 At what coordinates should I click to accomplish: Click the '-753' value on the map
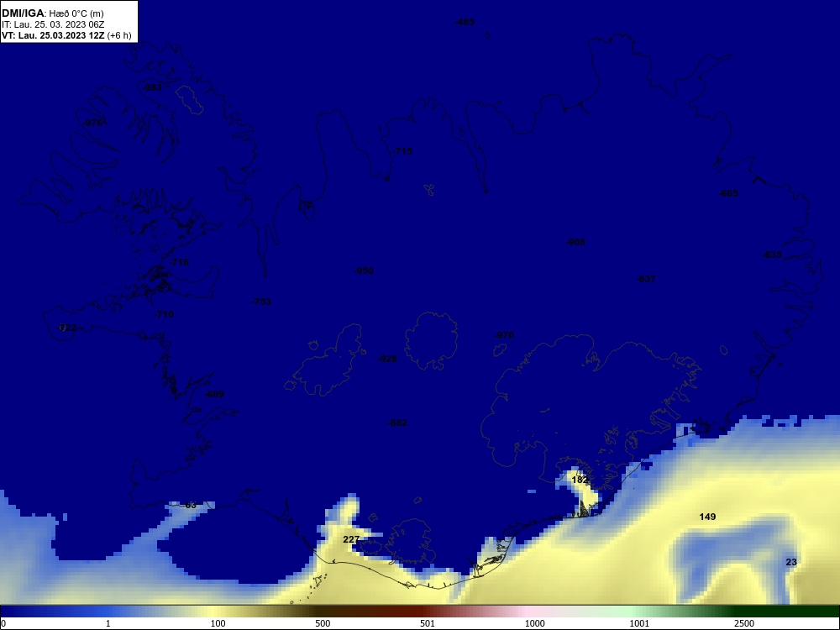click(x=261, y=302)
